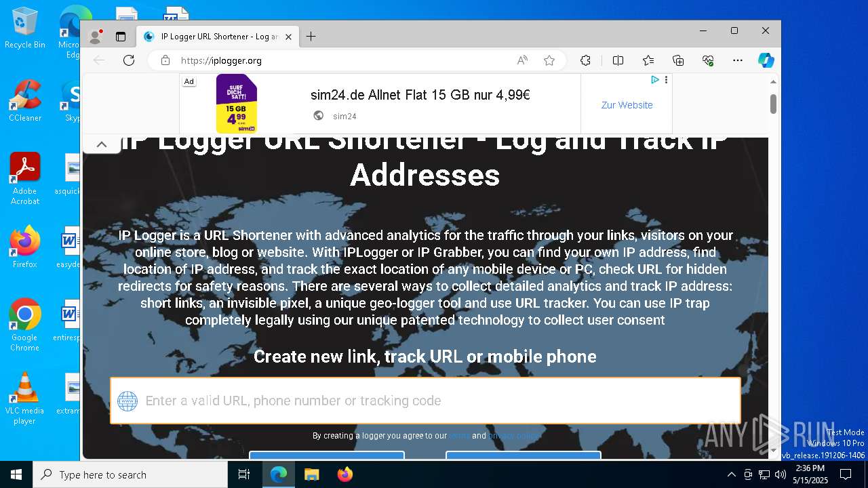The width and height of the screenshot is (868, 488).
Task: Open the notification center icon
Action: (846, 474)
